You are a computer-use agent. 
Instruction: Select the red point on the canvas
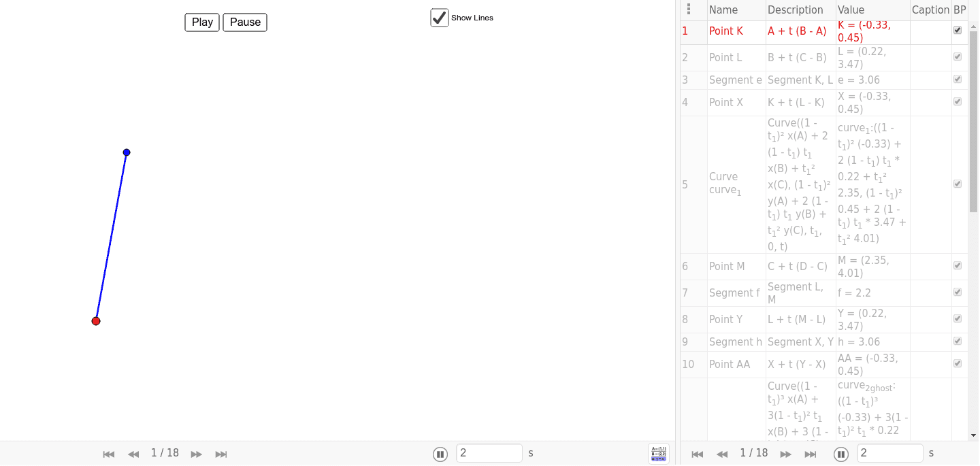click(96, 321)
